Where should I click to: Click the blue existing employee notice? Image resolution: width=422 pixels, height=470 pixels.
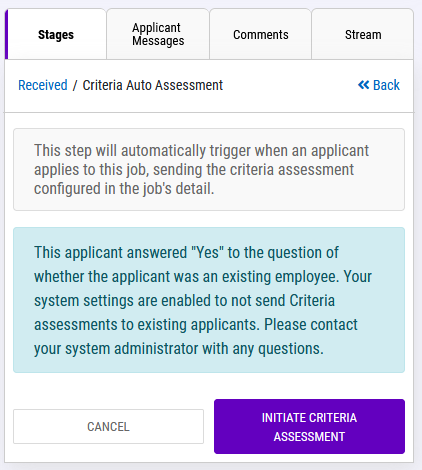209,300
